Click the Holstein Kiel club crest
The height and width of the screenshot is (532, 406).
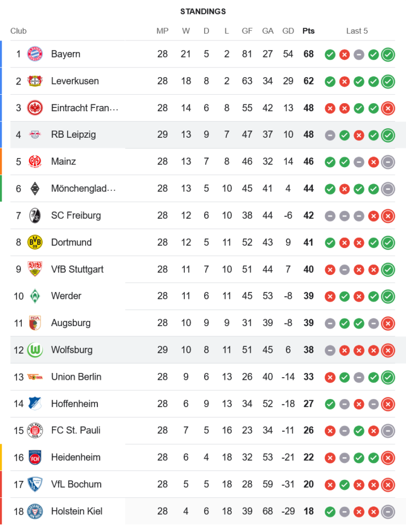[35, 511]
